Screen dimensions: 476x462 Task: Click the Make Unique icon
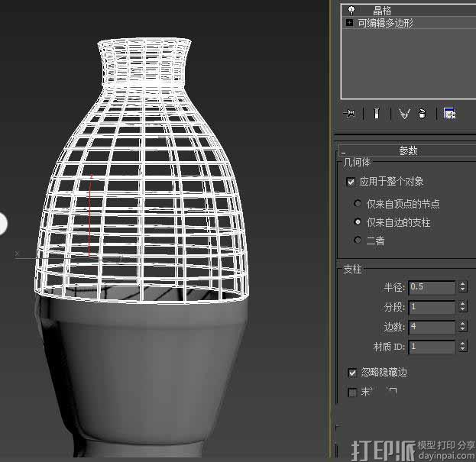[x=404, y=114]
